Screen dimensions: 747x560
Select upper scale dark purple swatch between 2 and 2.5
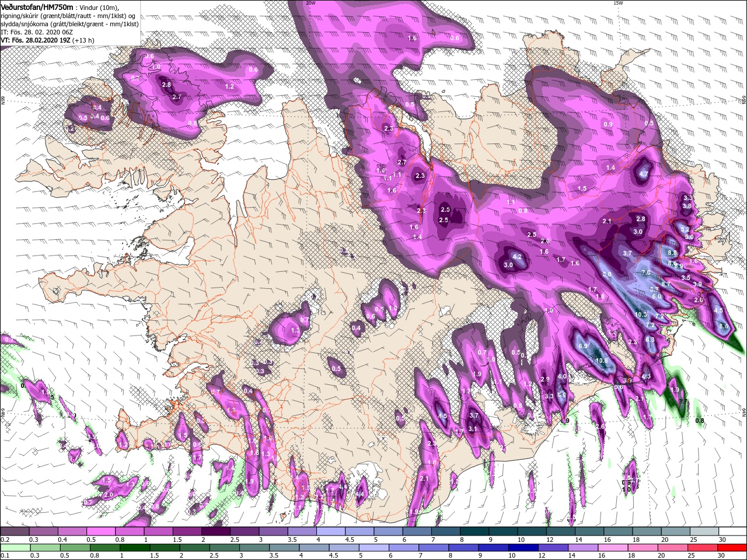click(215, 531)
